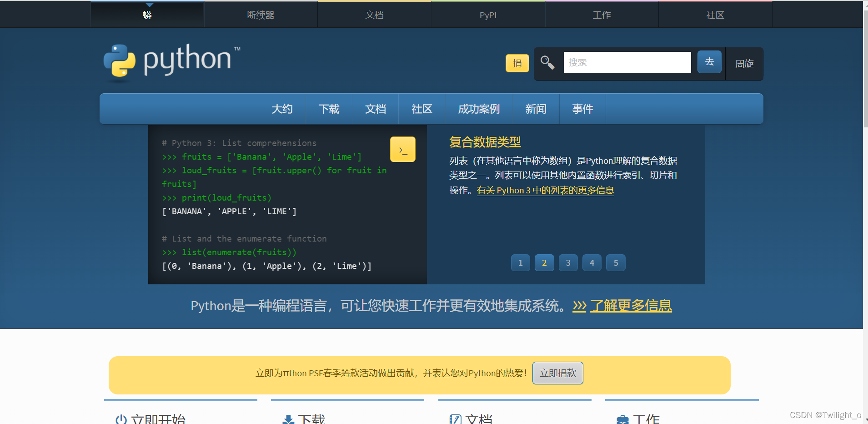Open the 工作 top tab
868x424 pixels.
pyautogui.click(x=602, y=15)
